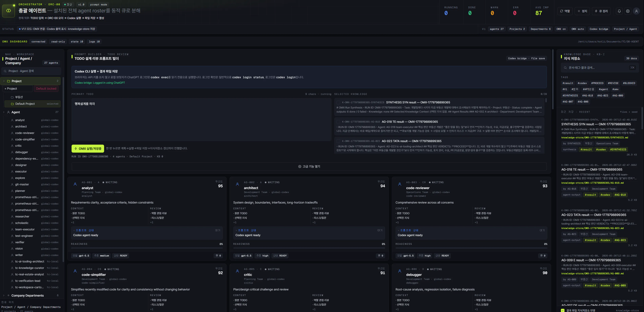Screen dimensions: 644x312
Task: Click the 큐 정리 queue cleanup button
Action: 601,11
